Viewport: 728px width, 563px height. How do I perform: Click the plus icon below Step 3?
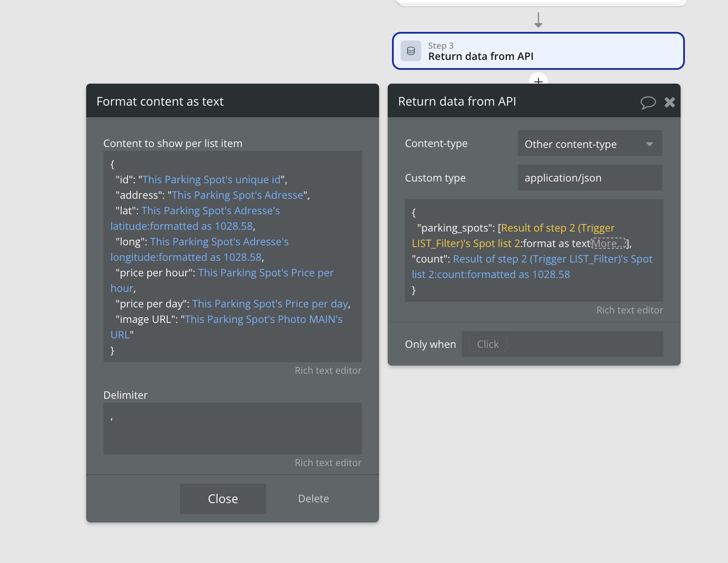pos(538,81)
